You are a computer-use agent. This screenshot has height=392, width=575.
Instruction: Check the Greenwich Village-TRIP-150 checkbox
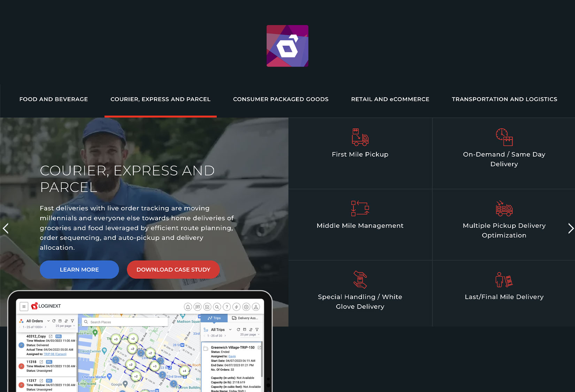tap(206, 348)
